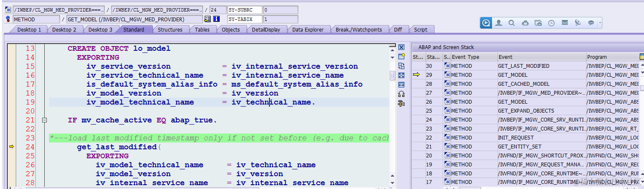Click the method icon in the GET_ENTITY_SET stack row

pyautogui.click(x=447, y=146)
